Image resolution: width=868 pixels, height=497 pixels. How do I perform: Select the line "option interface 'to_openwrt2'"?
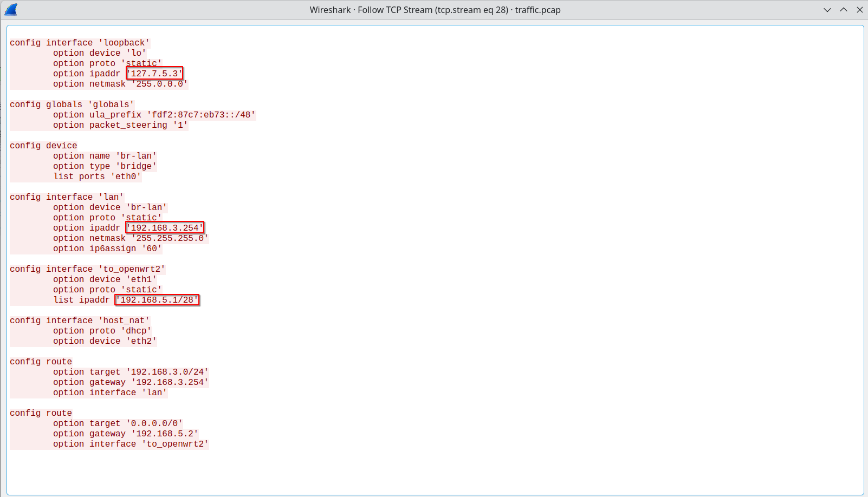point(131,444)
